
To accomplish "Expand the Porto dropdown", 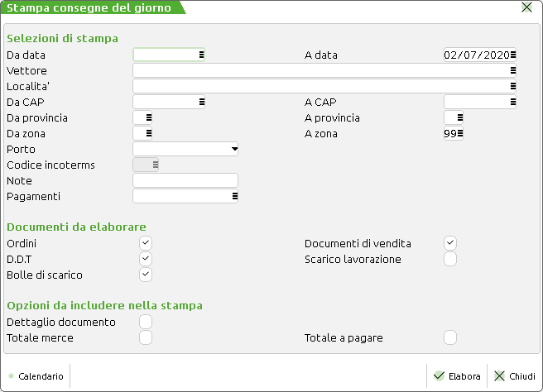I will coord(235,150).
